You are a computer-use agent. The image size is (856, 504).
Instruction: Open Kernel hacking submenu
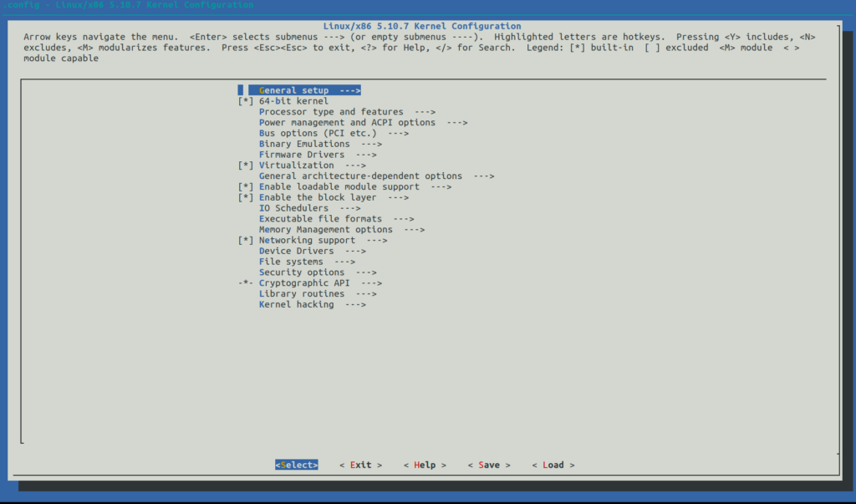[x=313, y=305]
